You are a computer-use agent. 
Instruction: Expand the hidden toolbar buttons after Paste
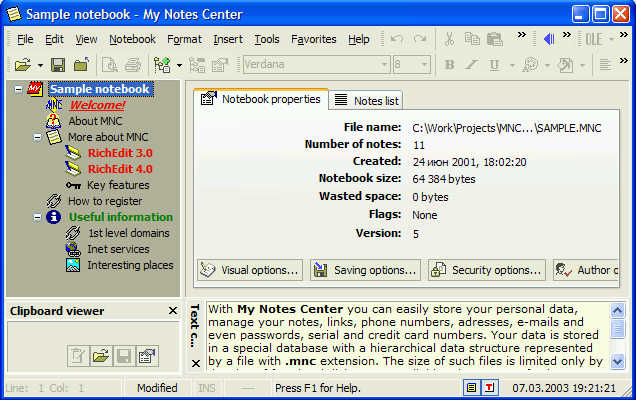pos(522,34)
